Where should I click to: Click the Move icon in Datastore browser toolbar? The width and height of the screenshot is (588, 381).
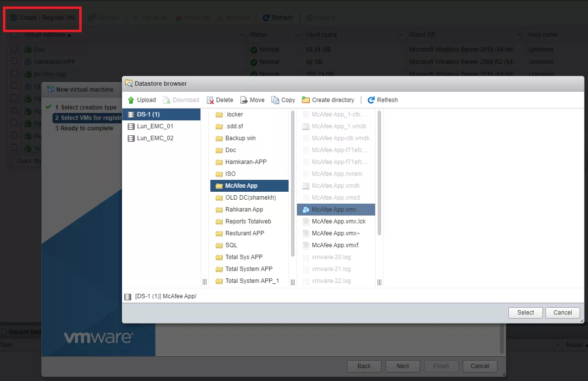click(x=244, y=100)
